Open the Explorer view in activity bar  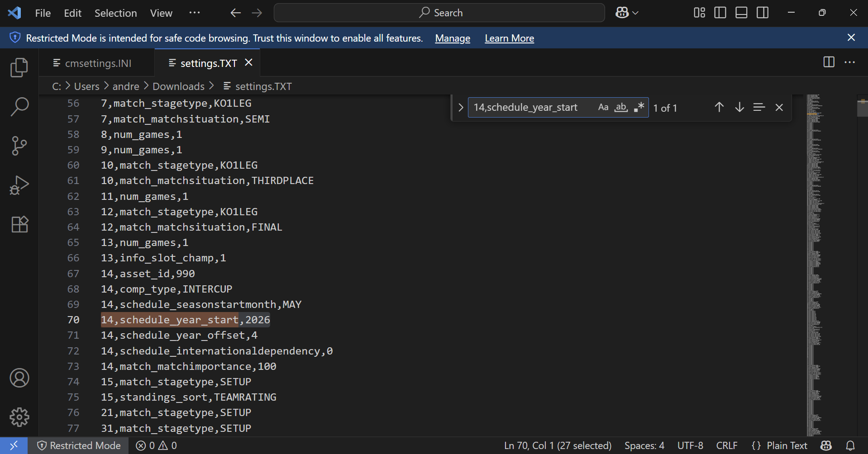(19, 68)
